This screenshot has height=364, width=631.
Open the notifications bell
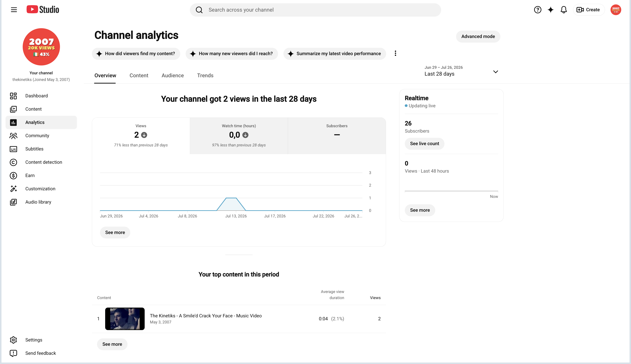[563, 10]
